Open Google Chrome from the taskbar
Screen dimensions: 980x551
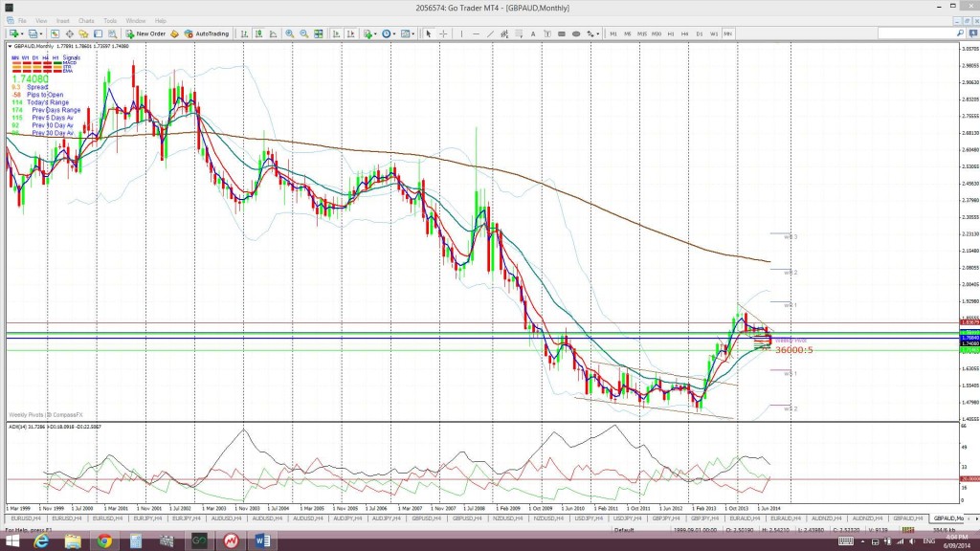104,541
